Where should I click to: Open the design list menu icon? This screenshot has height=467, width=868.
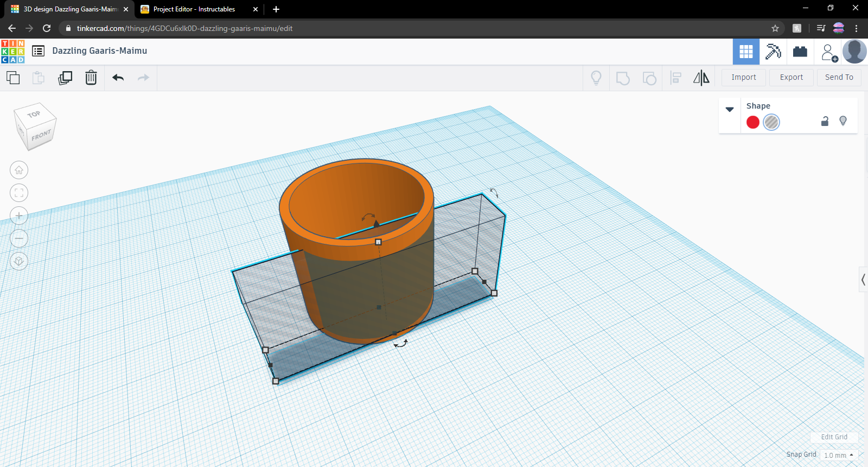[38, 51]
